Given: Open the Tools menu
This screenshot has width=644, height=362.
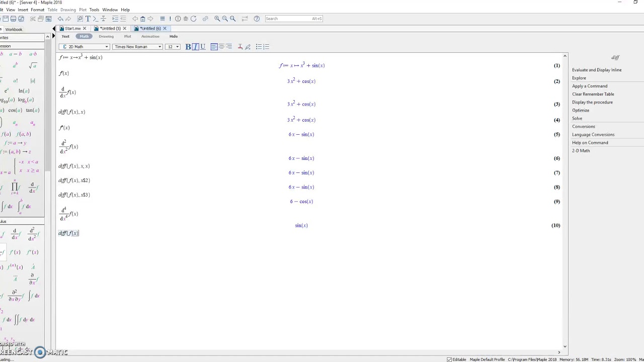Looking at the screenshot, I should (94, 10).
